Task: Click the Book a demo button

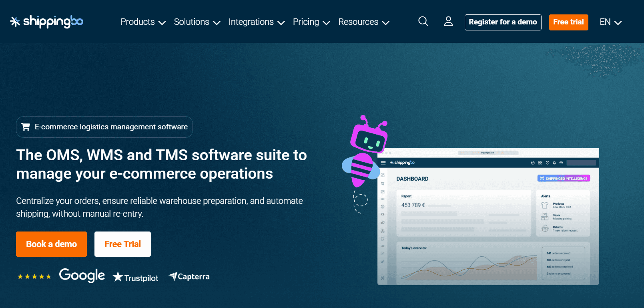Action: point(51,244)
